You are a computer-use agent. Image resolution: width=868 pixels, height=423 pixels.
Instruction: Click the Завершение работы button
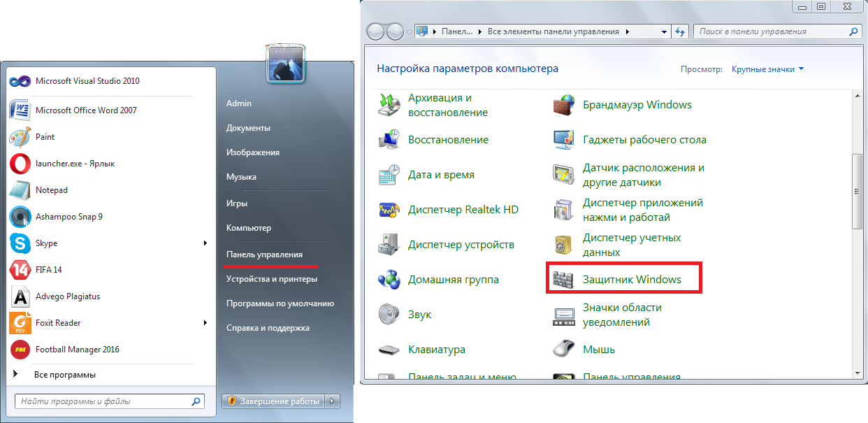(x=274, y=401)
